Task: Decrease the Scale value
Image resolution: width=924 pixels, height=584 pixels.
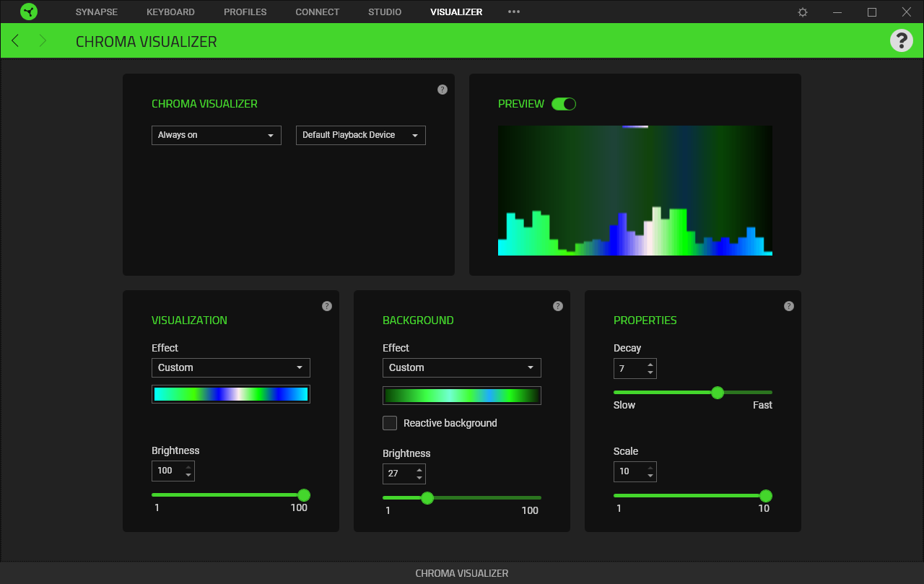Action: pyautogui.click(x=650, y=476)
